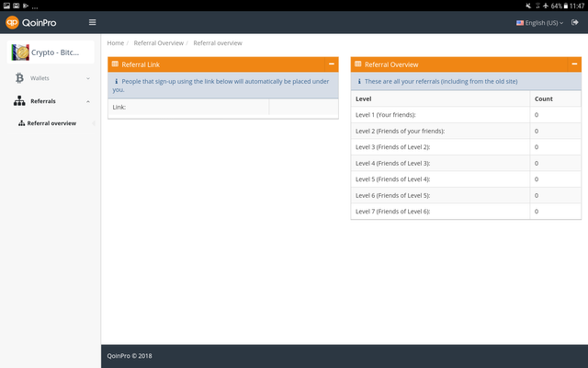
Task: Select Level 1 (Your friends) row
Action: [466, 115]
